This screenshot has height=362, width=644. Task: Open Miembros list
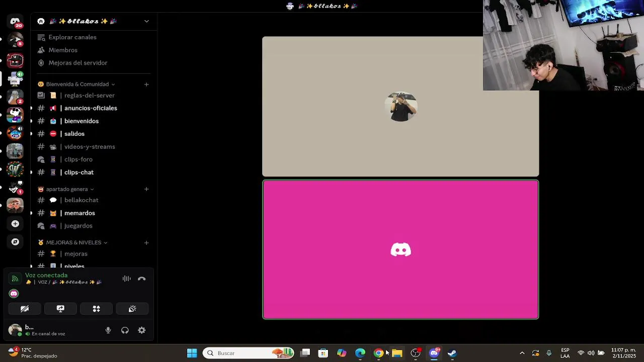pos(63,50)
